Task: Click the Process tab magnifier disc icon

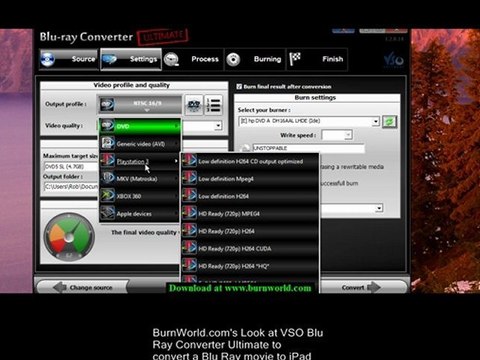Action: click(x=171, y=60)
